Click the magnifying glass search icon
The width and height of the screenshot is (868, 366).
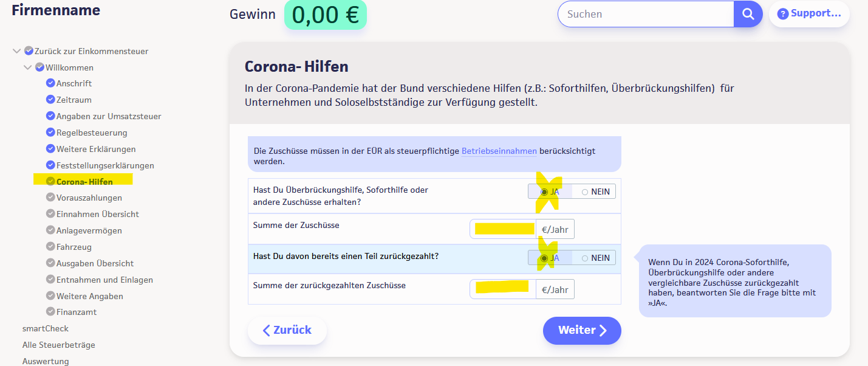tap(748, 14)
